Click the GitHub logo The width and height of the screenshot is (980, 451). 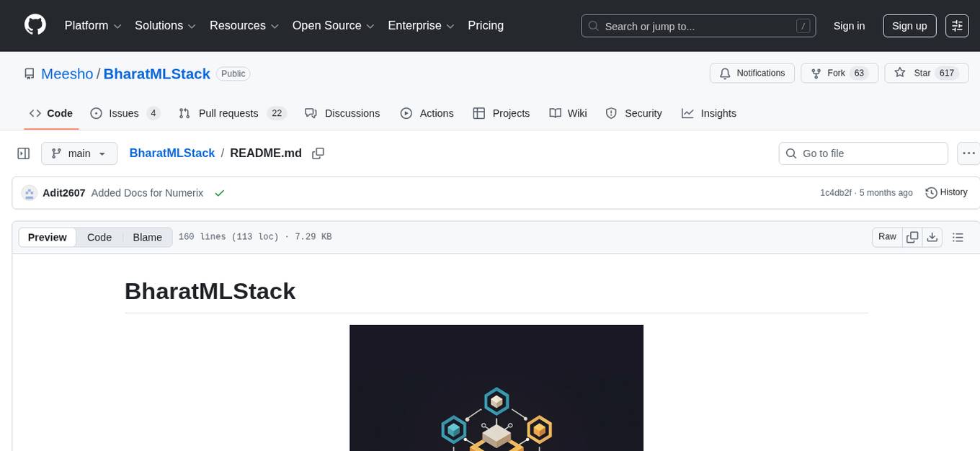click(x=35, y=25)
